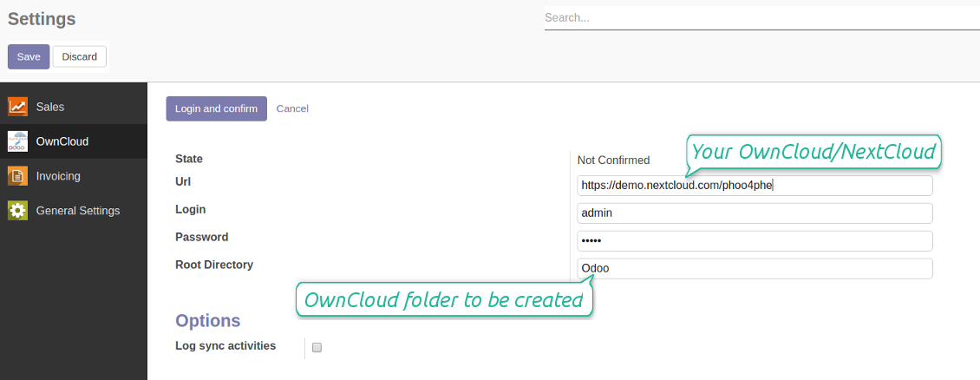Click the Log sync activities label

[x=225, y=345]
